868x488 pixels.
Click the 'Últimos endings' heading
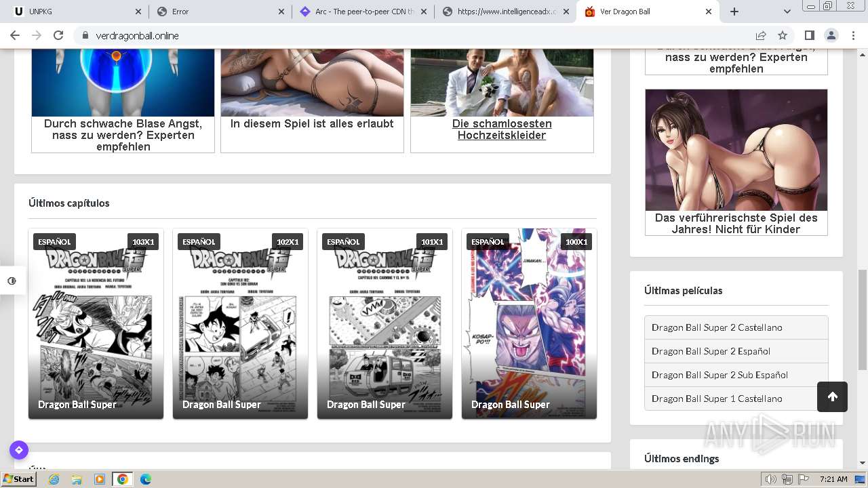[682, 458]
